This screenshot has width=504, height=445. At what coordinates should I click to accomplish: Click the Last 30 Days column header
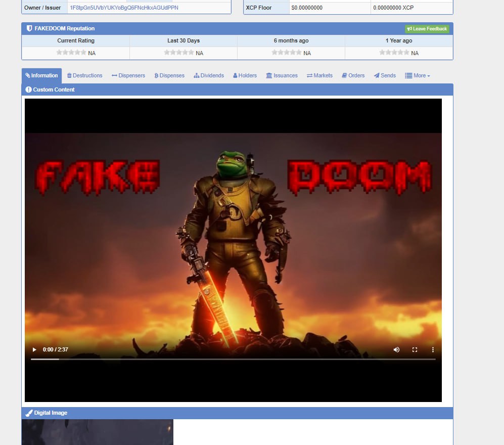click(x=184, y=40)
